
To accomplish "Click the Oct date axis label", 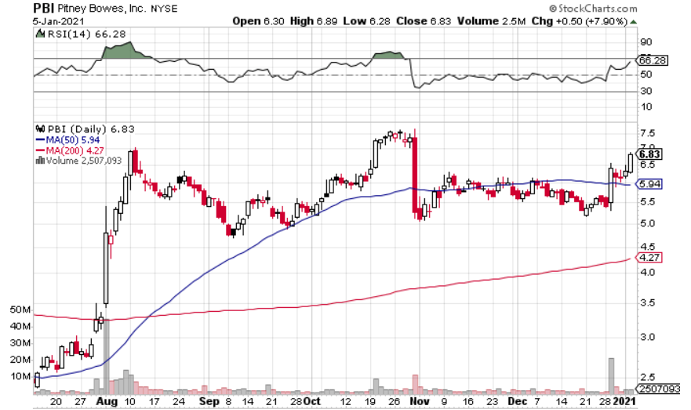I will (x=312, y=402).
